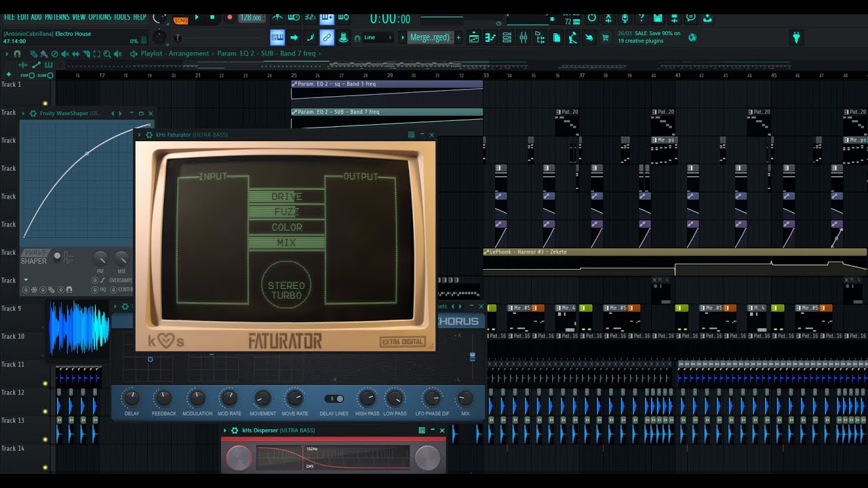
Task: Click plus button next to pattern selector
Action: (458, 37)
